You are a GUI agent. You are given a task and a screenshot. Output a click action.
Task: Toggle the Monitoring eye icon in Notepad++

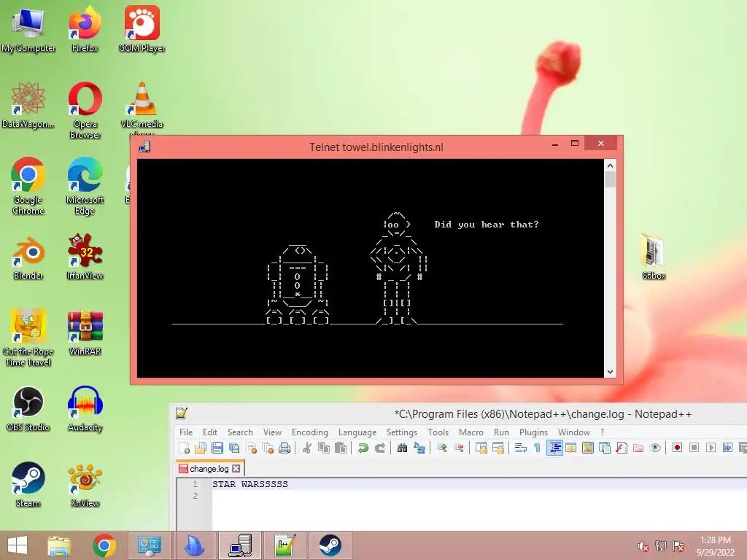pyautogui.click(x=655, y=448)
